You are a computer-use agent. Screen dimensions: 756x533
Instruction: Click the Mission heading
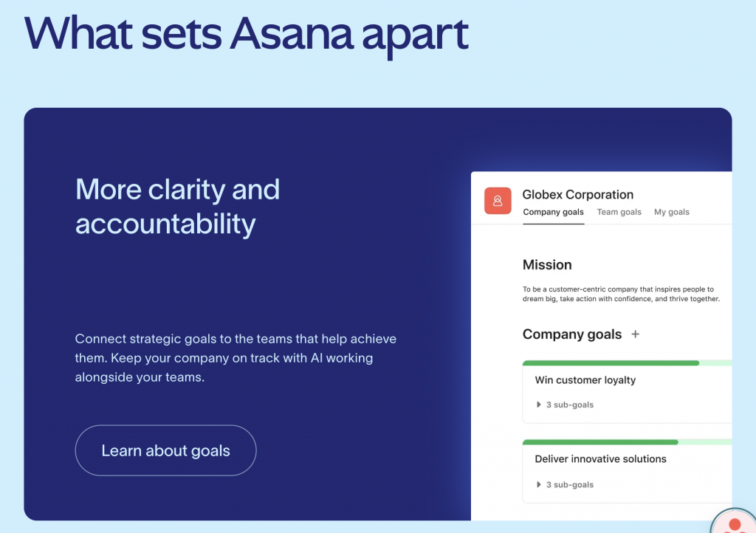click(x=547, y=264)
